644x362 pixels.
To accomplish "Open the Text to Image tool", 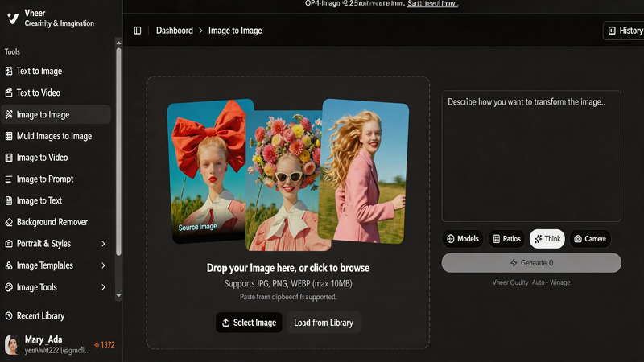I will [39, 72].
